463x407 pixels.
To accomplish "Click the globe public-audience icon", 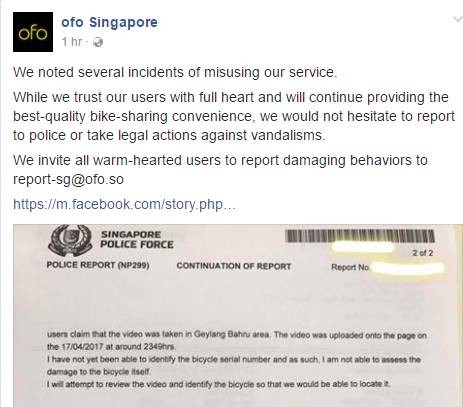I will (x=98, y=42).
